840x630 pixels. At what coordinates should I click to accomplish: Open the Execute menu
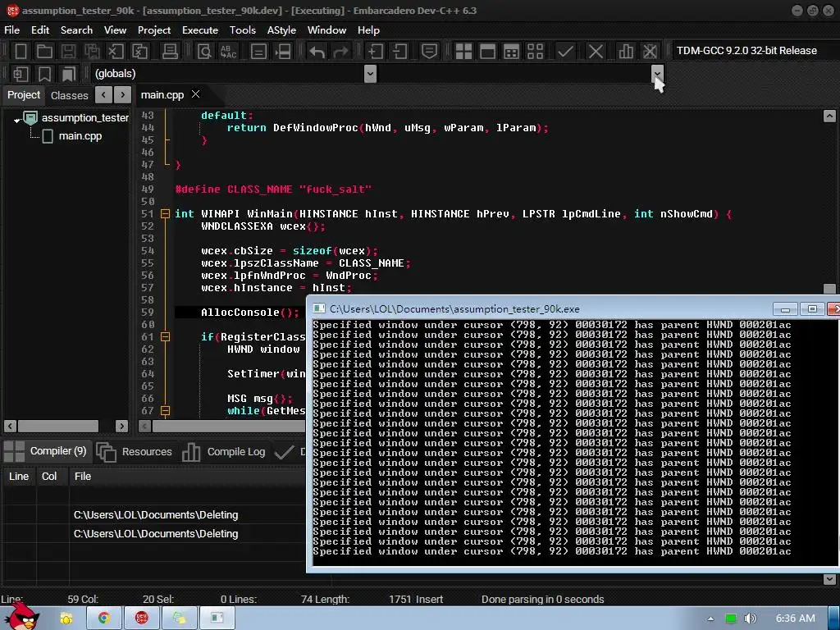(x=200, y=30)
